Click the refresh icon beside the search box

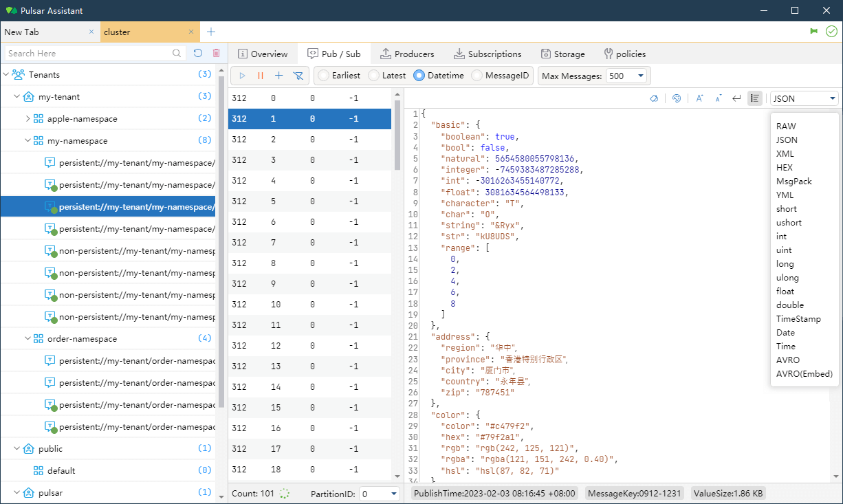(198, 53)
